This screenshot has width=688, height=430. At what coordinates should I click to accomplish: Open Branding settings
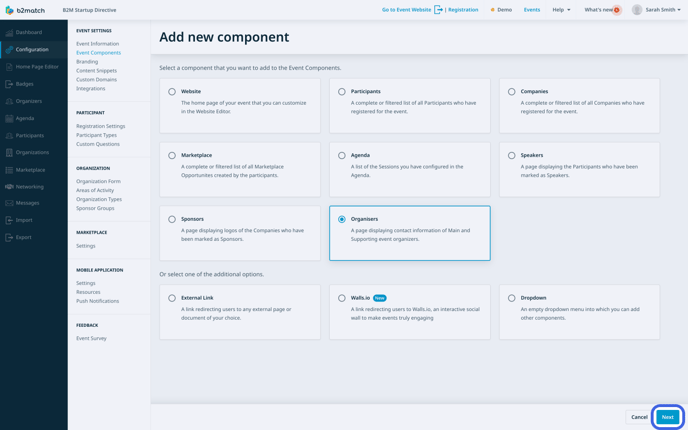(x=87, y=62)
